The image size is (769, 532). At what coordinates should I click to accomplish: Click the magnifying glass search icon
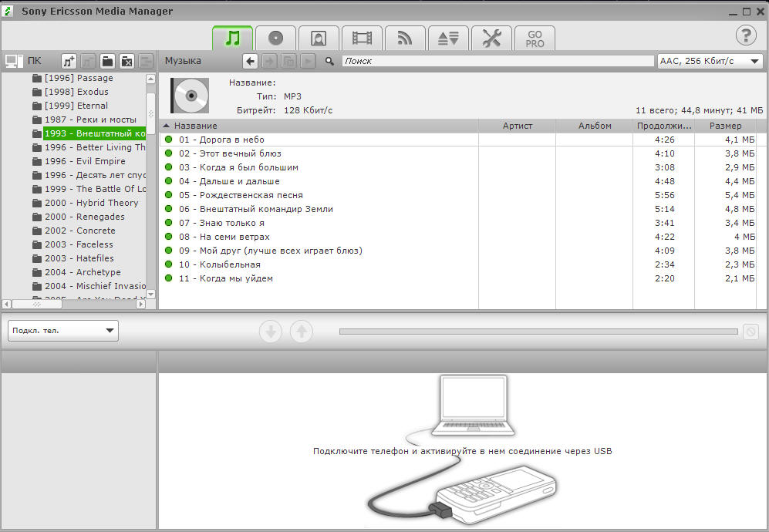(329, 61)
